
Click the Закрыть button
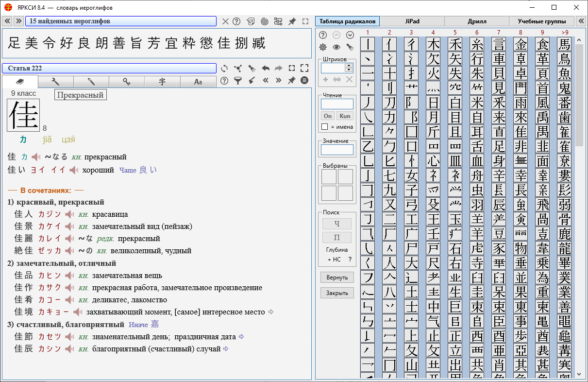(x=337, y=293)
